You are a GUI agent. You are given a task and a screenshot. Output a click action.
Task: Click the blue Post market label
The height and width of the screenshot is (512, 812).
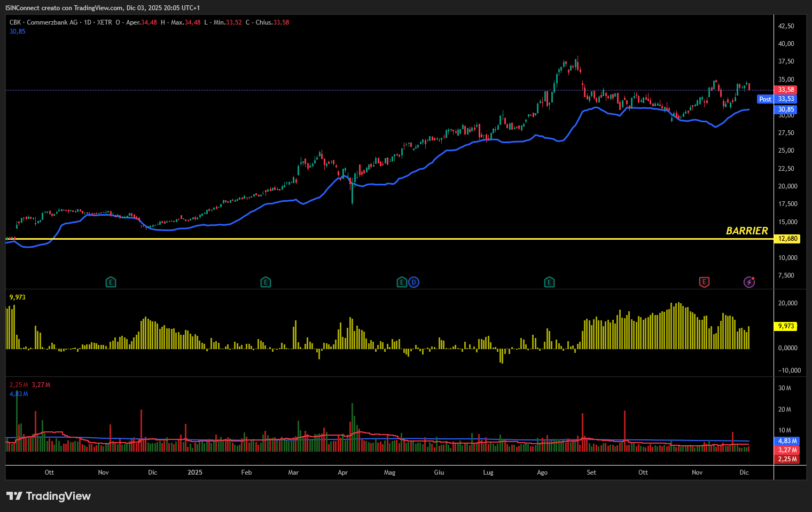[765, 99]
